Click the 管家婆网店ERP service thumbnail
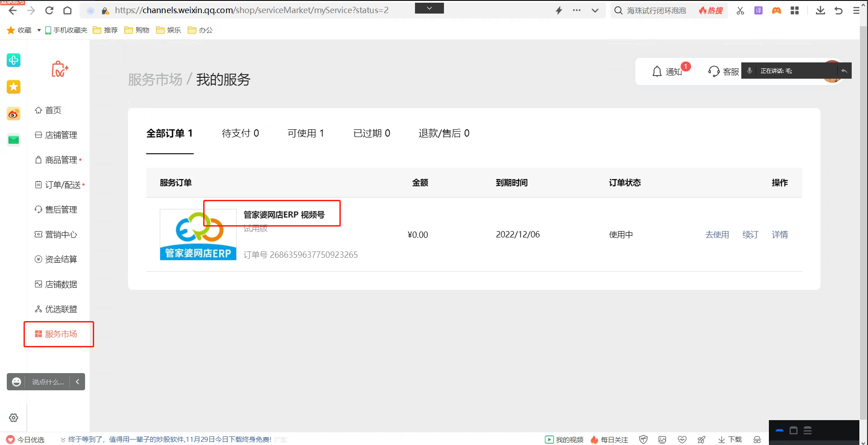 [198, 234]
